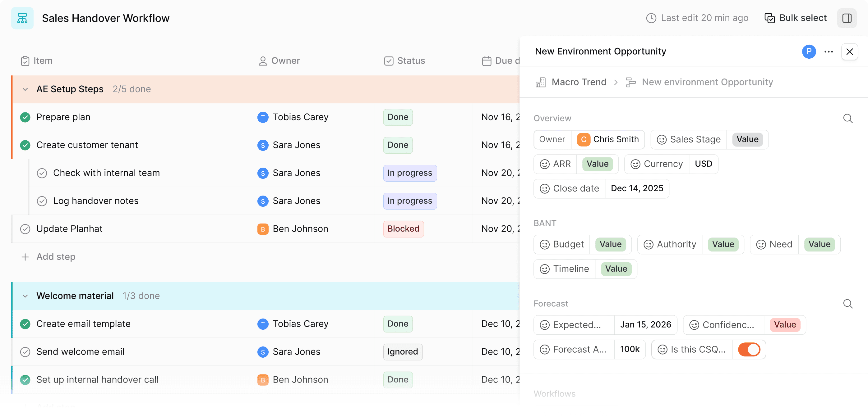Click the Macro Trend breadcrumb

pyautogui.click(x=579, y=82)
